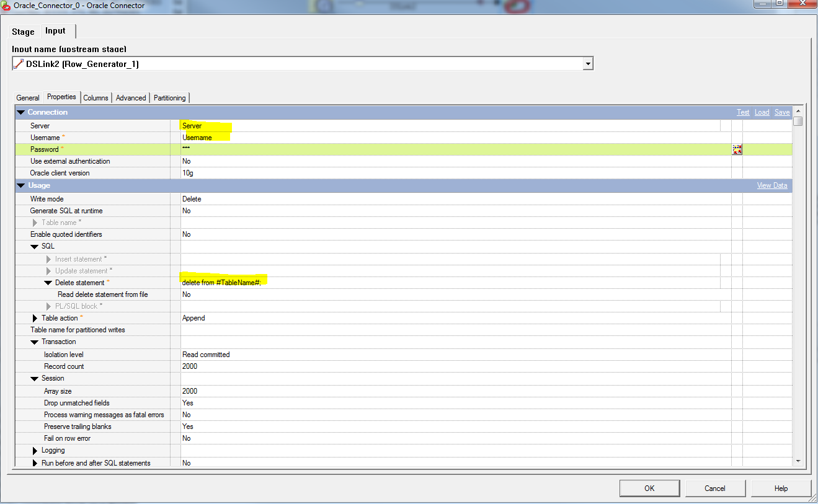Open the General tab
Screen dimensions: 818x504
28,98
